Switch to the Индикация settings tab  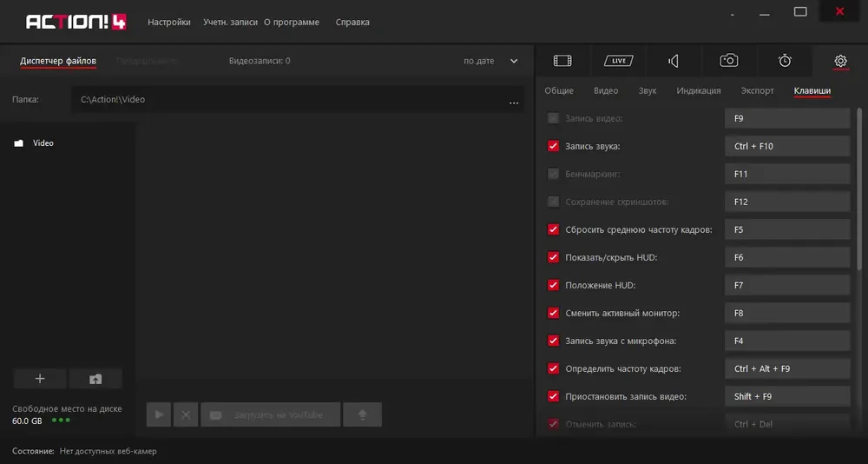tap(699, 90)
